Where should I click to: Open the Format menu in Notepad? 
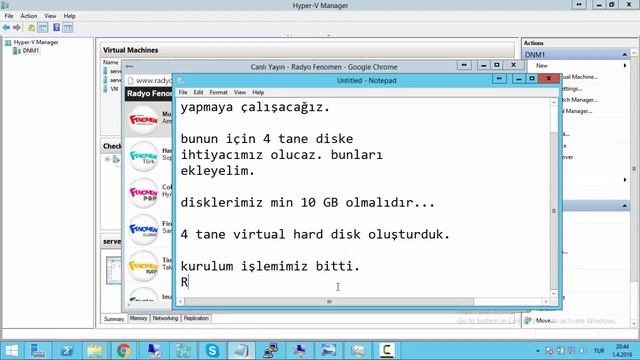coord(218,92)
